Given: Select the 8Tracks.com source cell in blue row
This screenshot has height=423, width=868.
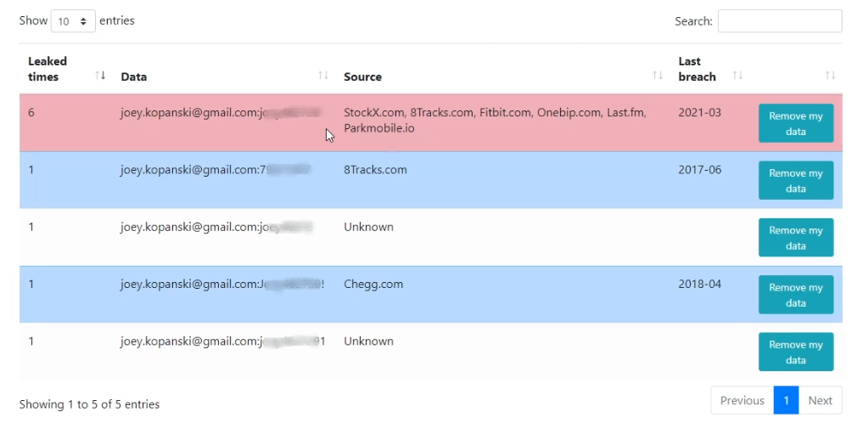Looking at the screenshot, I should tap(375, 170).
